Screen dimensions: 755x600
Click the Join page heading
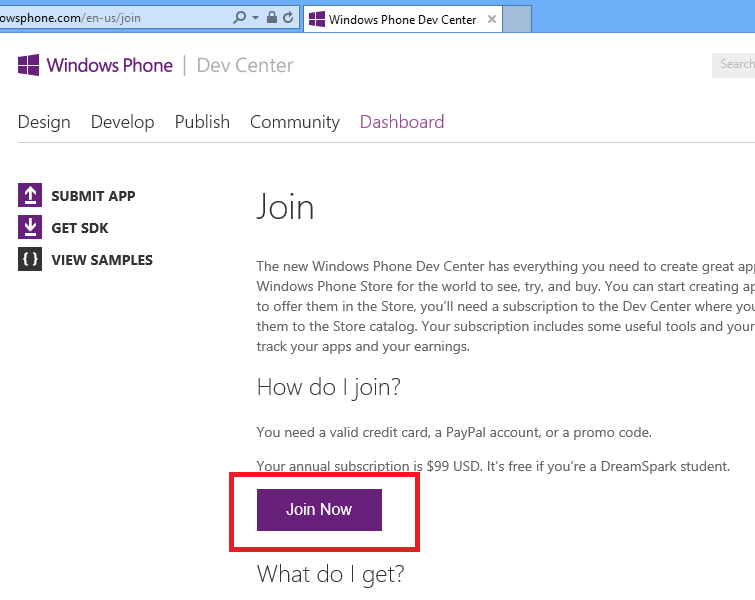286,208
